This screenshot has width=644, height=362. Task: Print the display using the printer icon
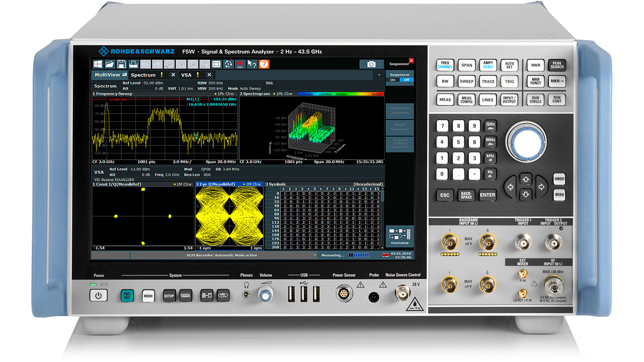(x=133, y=64)
